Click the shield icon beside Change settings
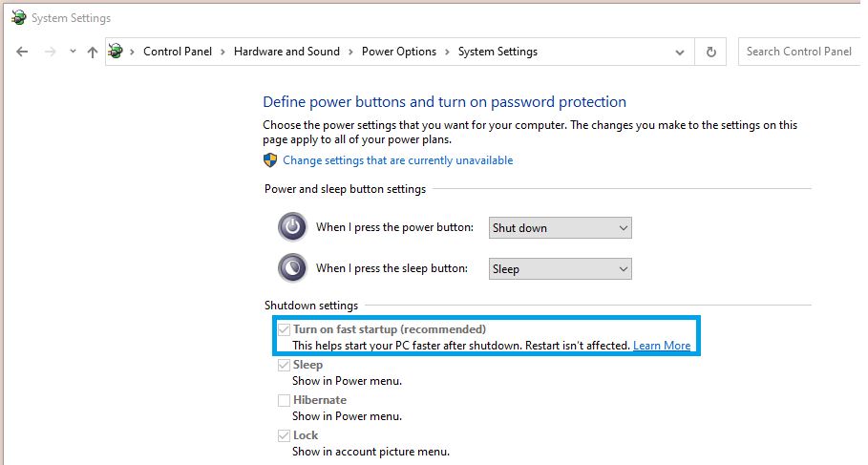The width and height of the screenshot is (868, 465). click(270, 160)
